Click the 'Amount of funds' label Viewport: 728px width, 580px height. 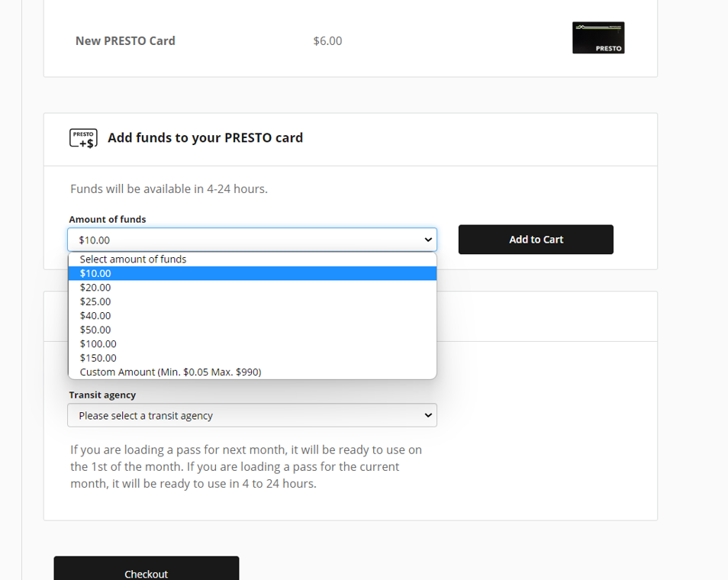pyautogui.click(x=108, y=219)
